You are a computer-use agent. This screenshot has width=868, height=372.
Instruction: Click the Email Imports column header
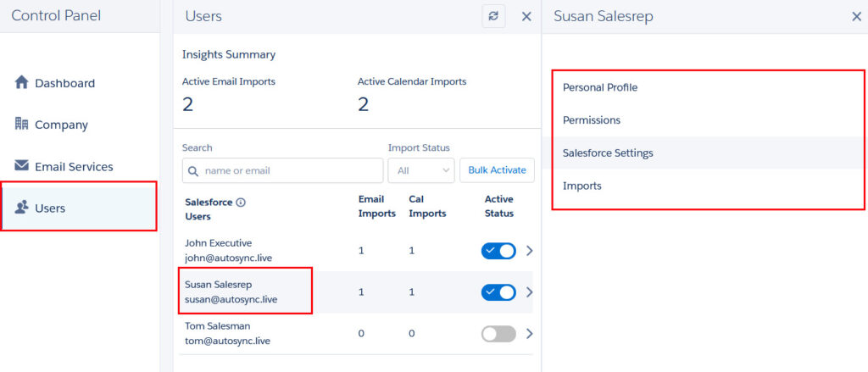(377, 207)
